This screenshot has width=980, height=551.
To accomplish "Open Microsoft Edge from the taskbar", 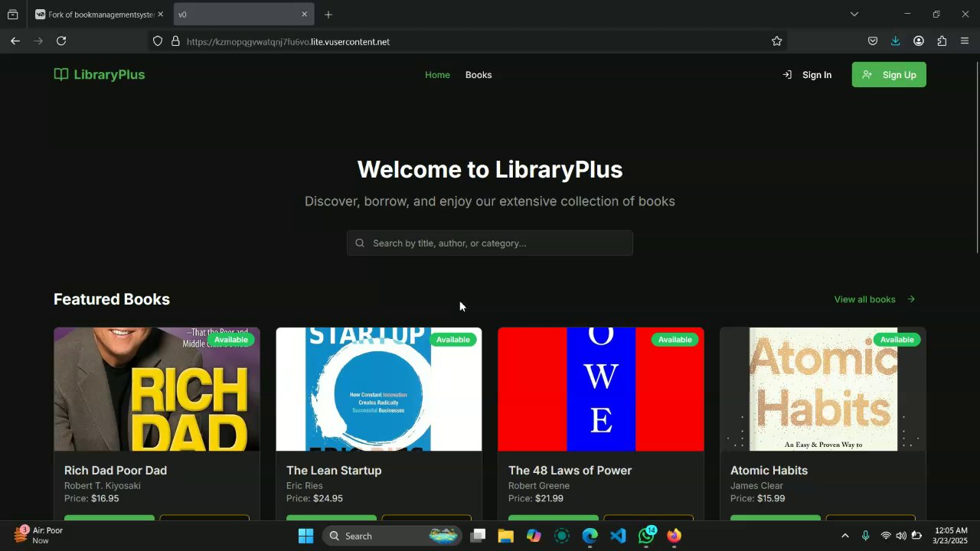I will [x=590, y=536].
